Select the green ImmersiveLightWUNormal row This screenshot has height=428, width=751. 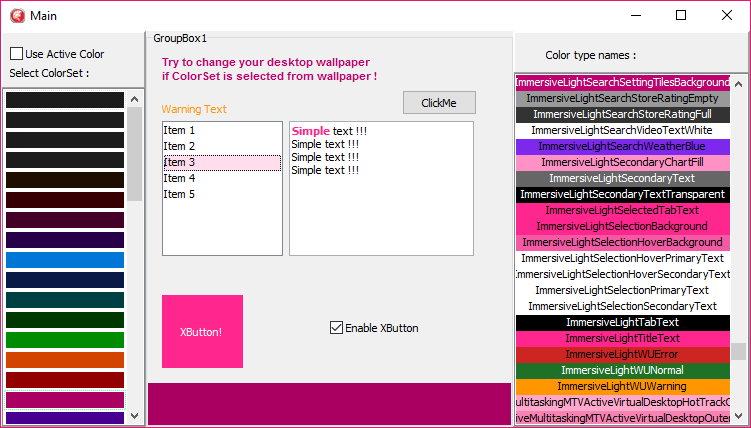pyautogui.click(x=623, y=370)
